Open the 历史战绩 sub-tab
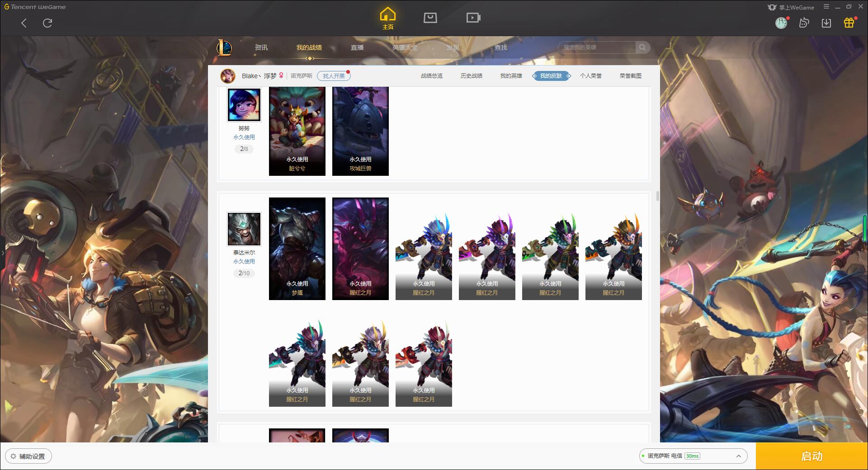868x470 pixels. click(x=472, y=76)
